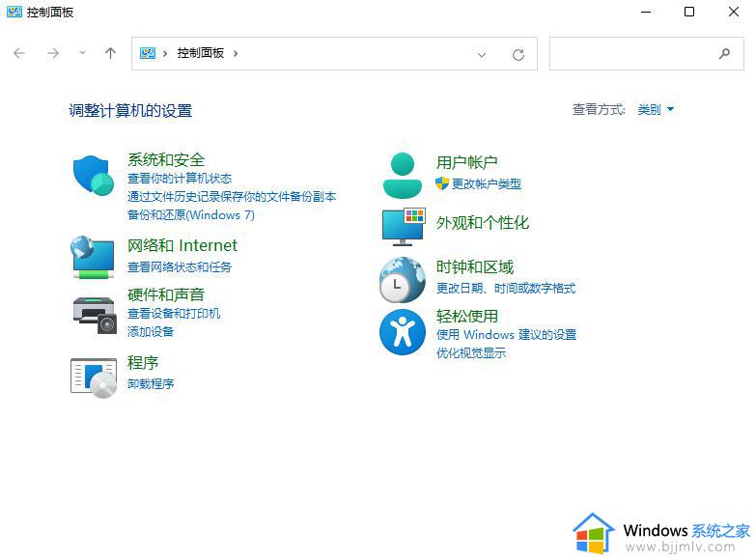
Task: Open the Appearance and Personalization monitor icon
Action: pos(404,226)
